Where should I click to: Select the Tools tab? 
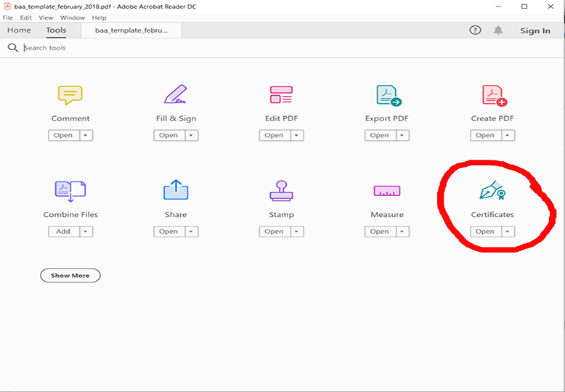coord(56,30)
